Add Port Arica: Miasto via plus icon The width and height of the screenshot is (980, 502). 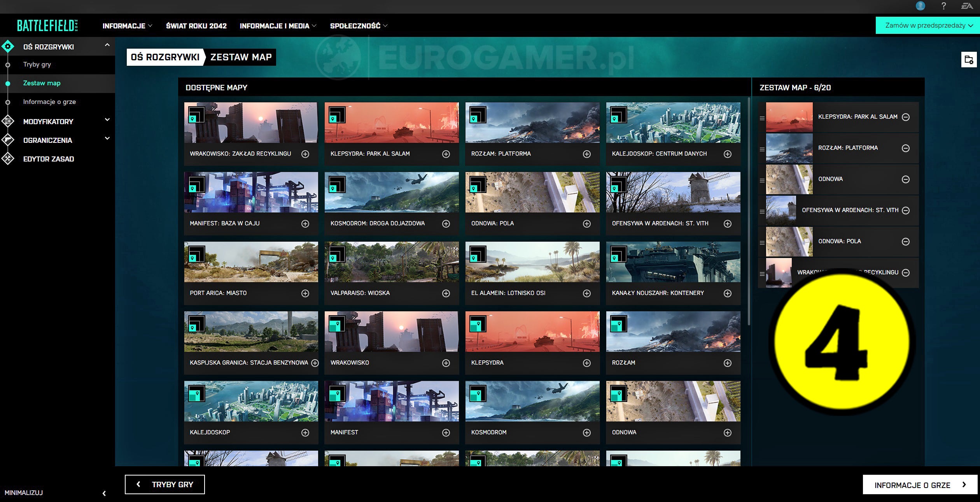305,293
